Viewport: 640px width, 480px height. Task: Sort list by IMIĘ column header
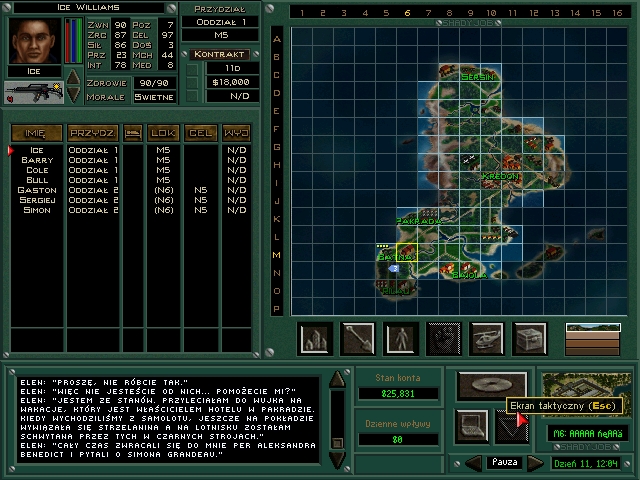tap(37, 132)
